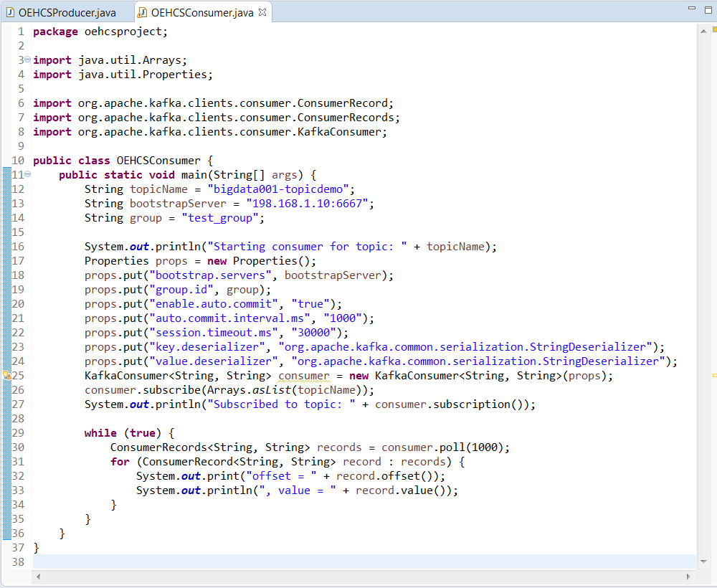
Task: Click the java.util.Arrays import
Action: coord(130,60)
